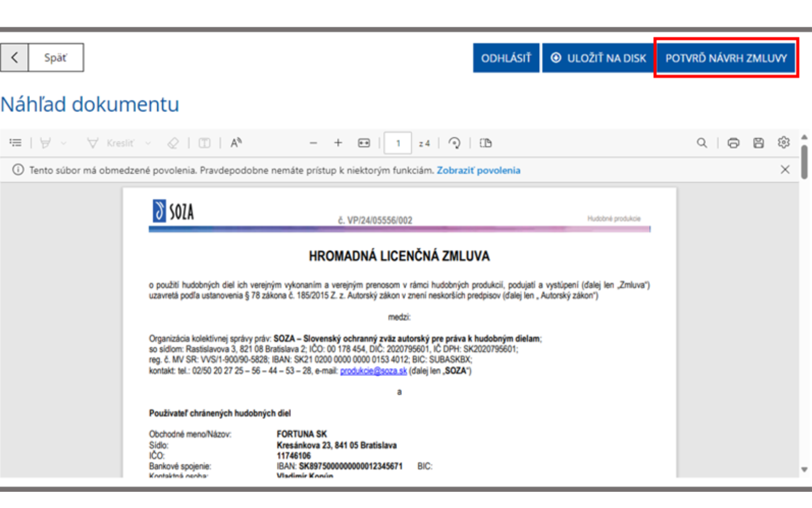The image size is (812, 508).
Task: Dismiss the limited permissions notification
Action: point(785,170)
